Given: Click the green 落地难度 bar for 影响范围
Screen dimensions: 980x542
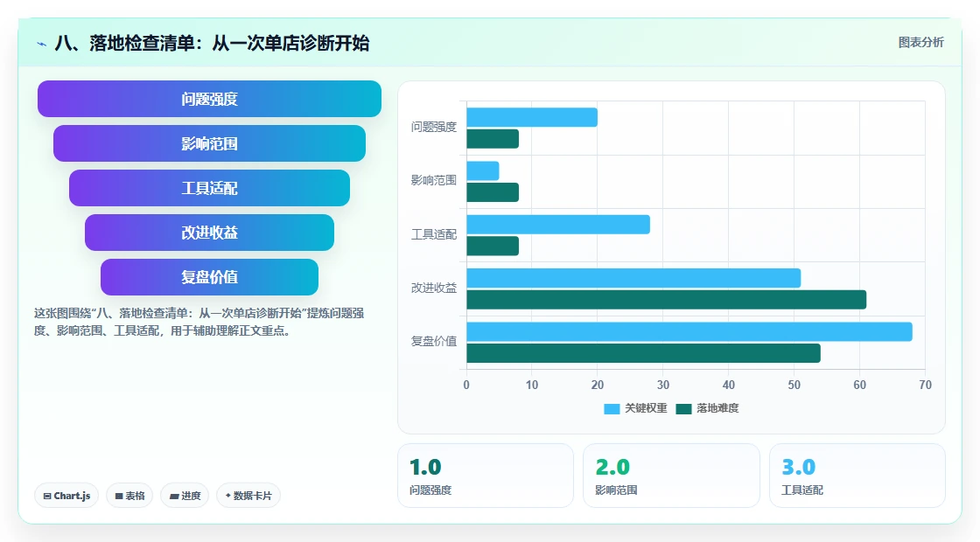Looking at the screenshot, I should (x=493, y=192).
